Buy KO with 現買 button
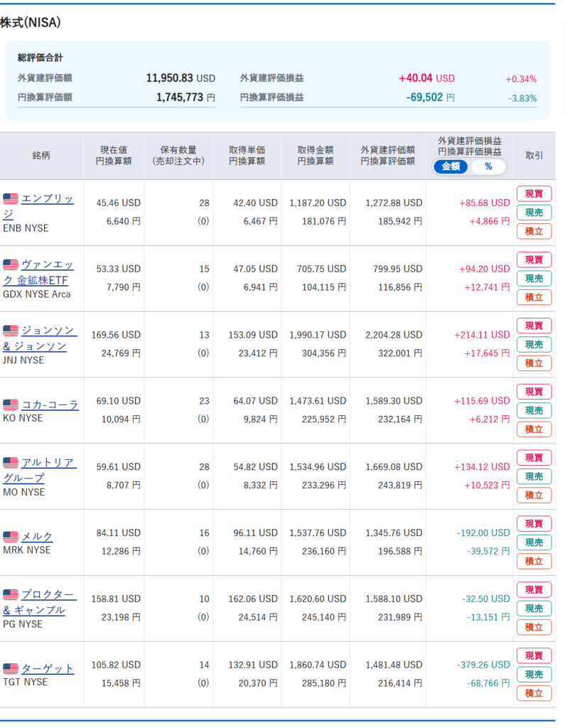 point(534,392)
